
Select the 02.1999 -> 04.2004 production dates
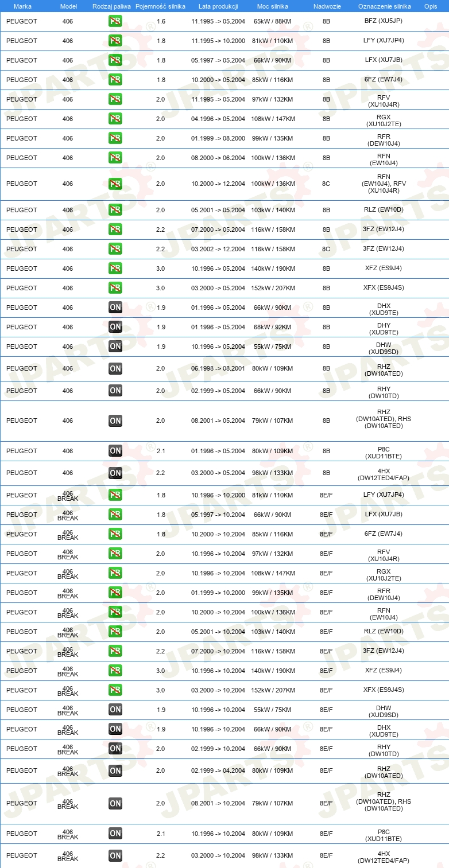point(218,770)
